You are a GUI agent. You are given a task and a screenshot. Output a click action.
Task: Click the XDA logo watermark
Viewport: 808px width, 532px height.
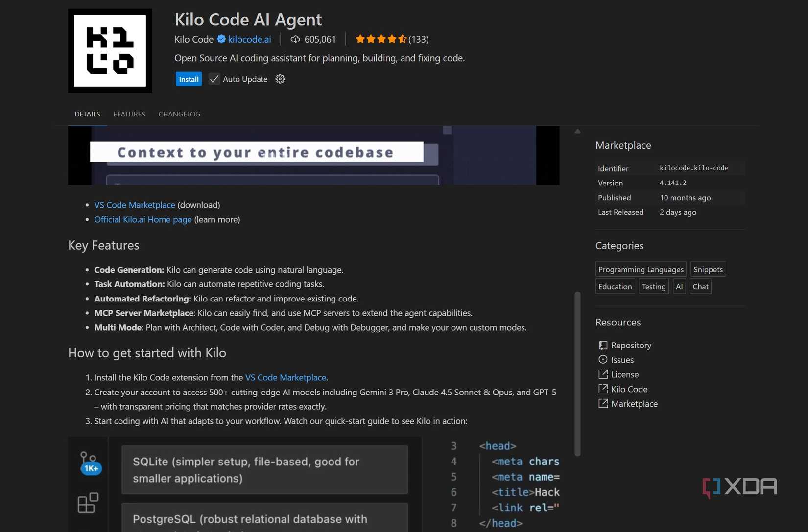[x=739, y=487]
